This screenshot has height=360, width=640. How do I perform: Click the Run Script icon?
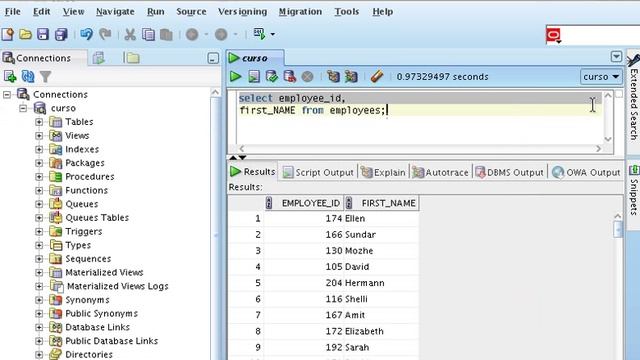tap(254, 76)
